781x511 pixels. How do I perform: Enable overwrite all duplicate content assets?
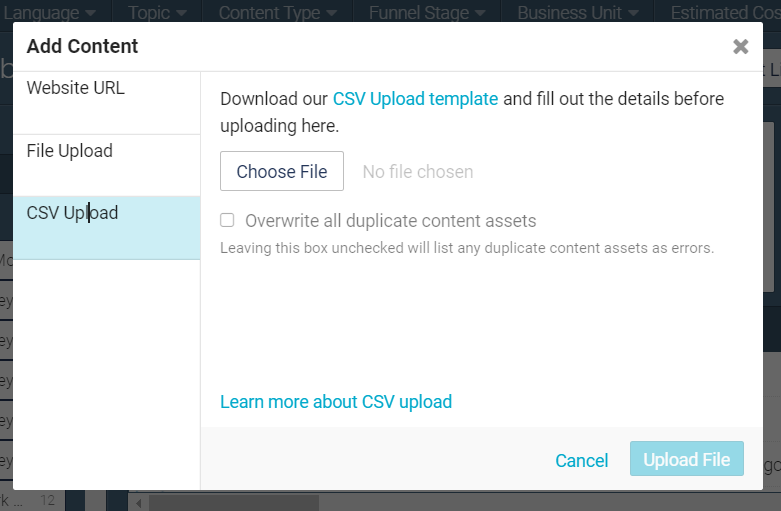coord(228,221)
